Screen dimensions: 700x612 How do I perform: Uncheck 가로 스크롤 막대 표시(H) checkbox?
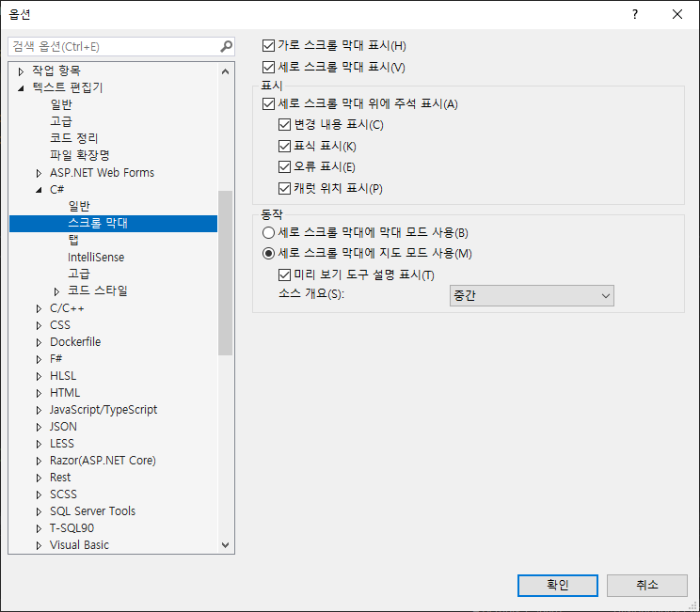pyautogui.click(x=268, y=45)
